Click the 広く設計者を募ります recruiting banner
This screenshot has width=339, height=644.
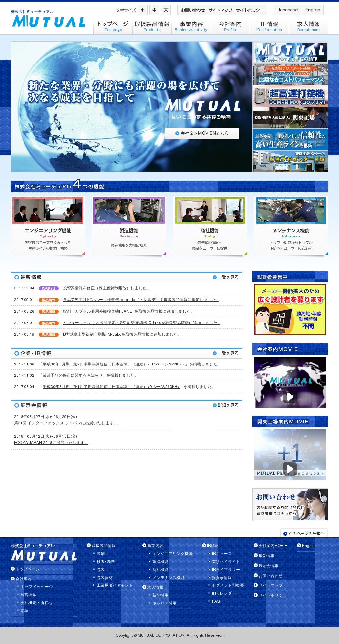pyautogui.click(x=290, y=310)
